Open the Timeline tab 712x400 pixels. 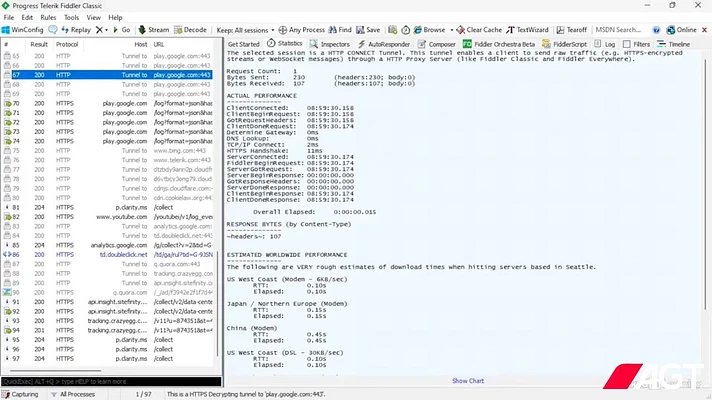point(674,44)
